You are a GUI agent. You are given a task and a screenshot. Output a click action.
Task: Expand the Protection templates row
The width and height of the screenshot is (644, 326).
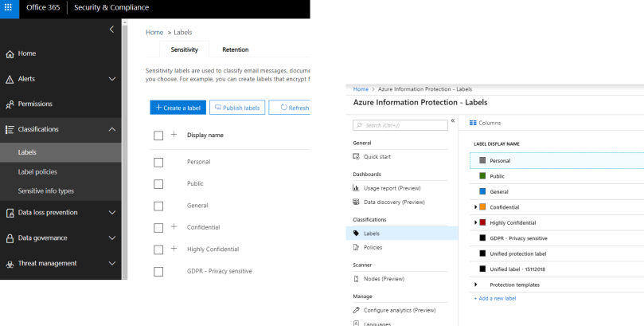pos(475,285)
